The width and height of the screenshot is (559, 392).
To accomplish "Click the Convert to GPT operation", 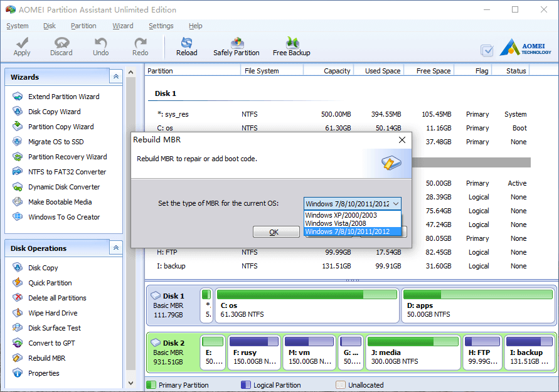I will [x=51, y=343].
